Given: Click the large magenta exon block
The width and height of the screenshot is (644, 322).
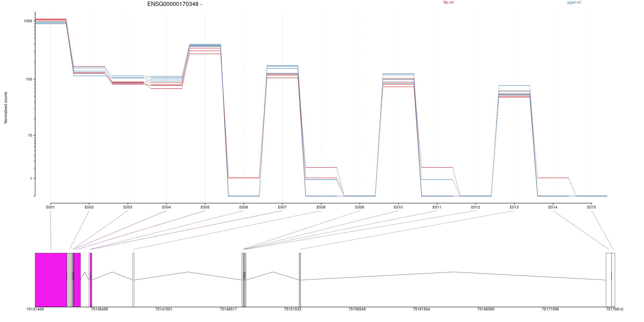Looking at the screenshot, I should (51, 280).
